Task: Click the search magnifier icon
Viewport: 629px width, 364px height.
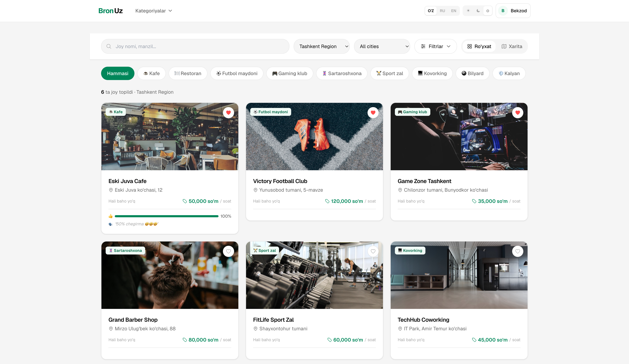Action: tap(109, 46)
